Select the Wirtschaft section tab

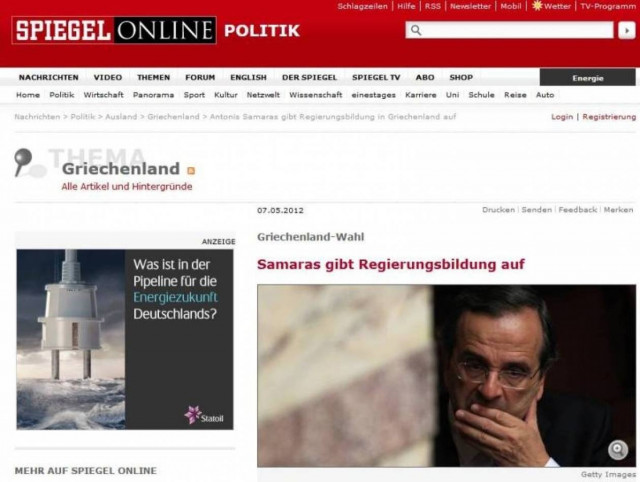103,95
